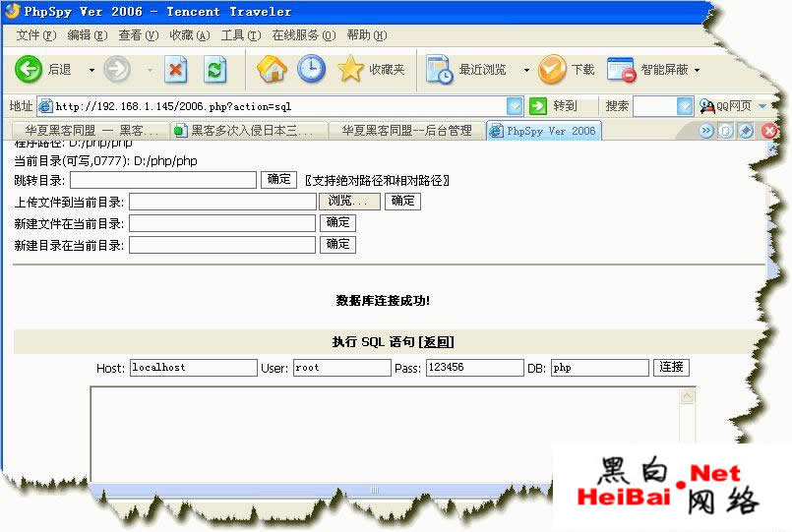Open the 工具(T) menu
The height and width of the screenshot is (532, 792).
(241, 35)
